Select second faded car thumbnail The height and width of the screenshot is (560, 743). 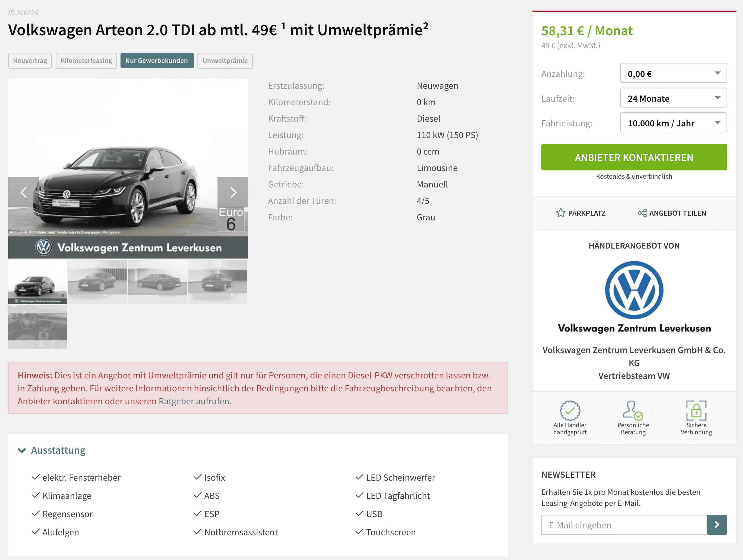pos(97,282)
